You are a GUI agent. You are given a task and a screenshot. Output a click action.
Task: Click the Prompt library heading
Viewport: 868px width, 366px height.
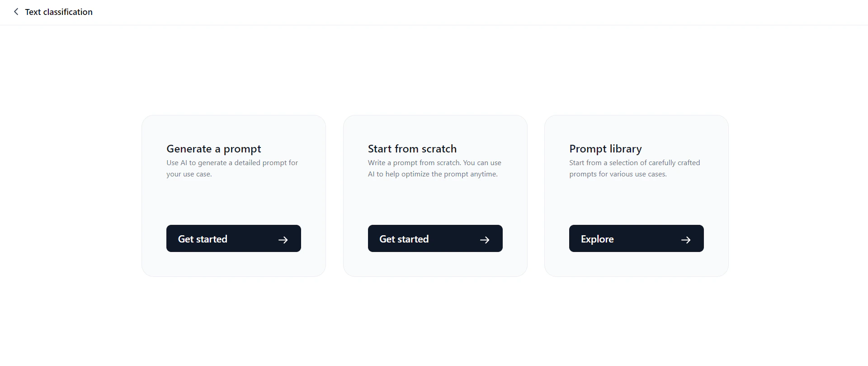point(605,148)
